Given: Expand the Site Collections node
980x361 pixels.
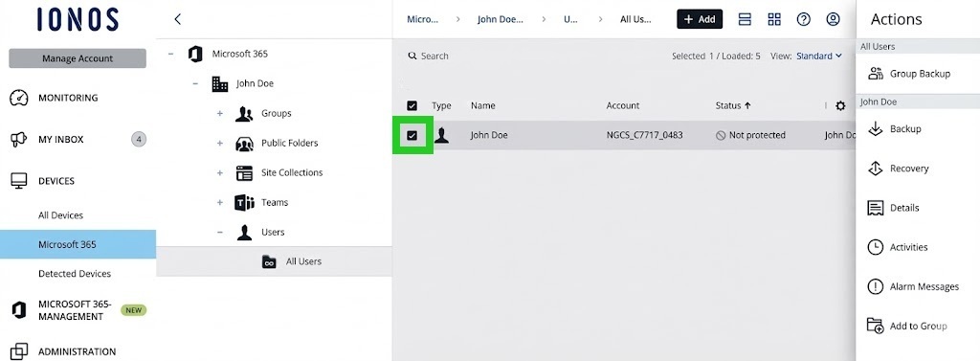Looking at the screenshot, I should (x=219, y=172).
